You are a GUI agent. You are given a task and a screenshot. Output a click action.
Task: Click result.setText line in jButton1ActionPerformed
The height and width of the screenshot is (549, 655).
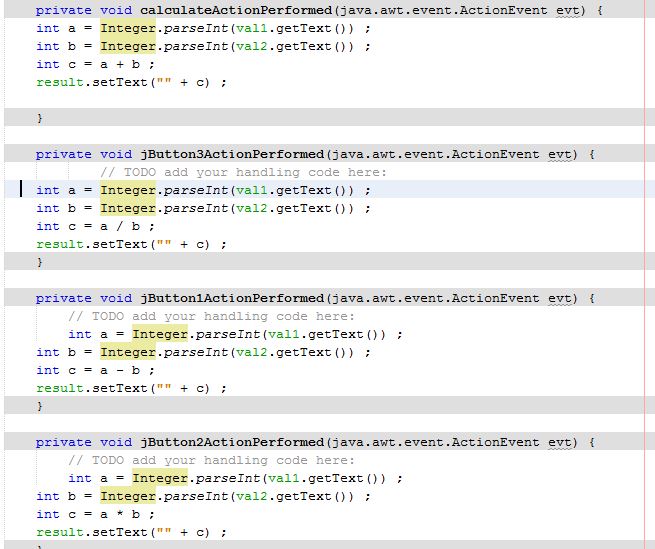coord(131,388)
